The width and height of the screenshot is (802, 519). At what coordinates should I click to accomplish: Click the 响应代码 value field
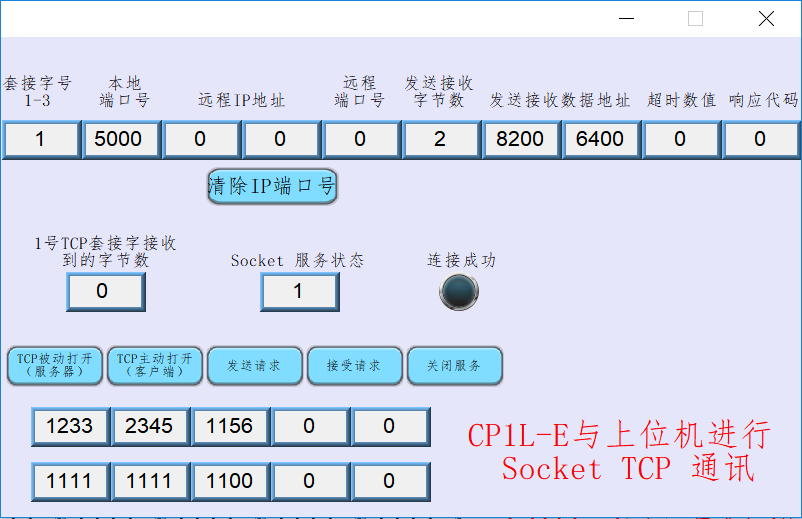pos(760,139)
